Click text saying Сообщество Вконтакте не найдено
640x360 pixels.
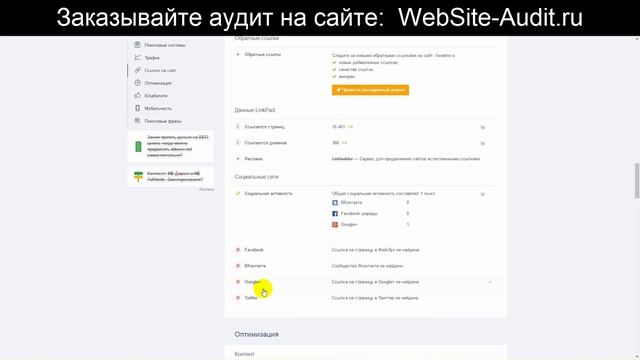coord(367,266)
